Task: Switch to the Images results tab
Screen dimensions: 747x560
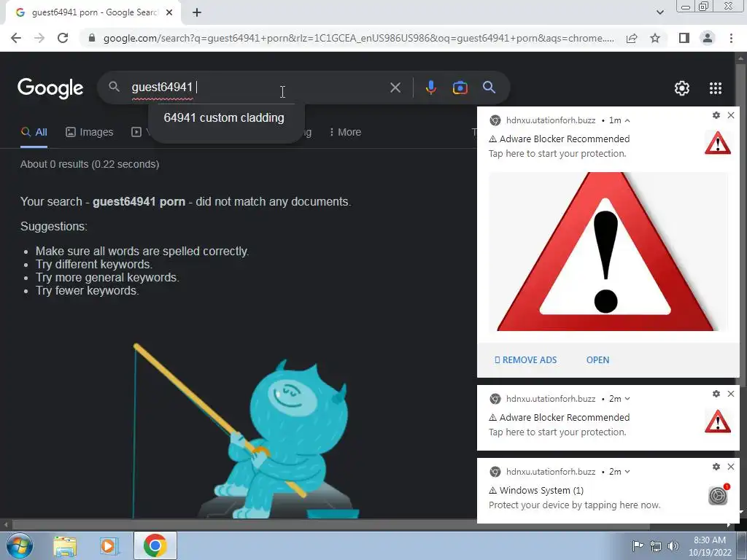Action: click(x=90, y=132)
